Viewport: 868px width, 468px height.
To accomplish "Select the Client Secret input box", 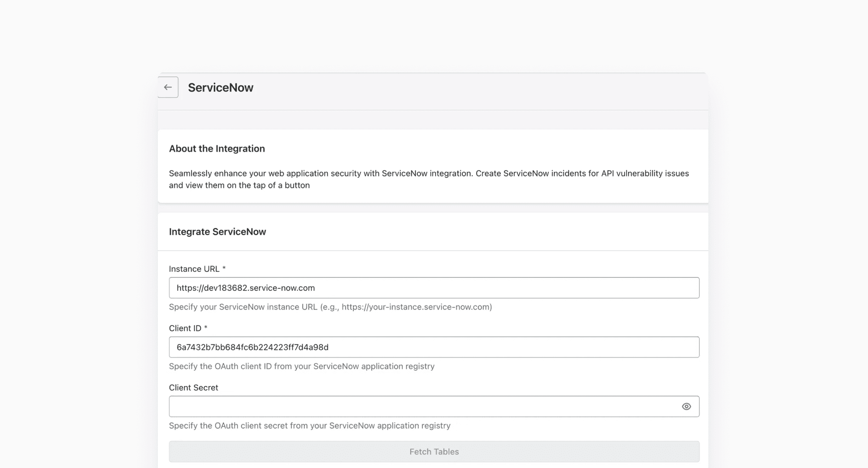I will [421, 407].
